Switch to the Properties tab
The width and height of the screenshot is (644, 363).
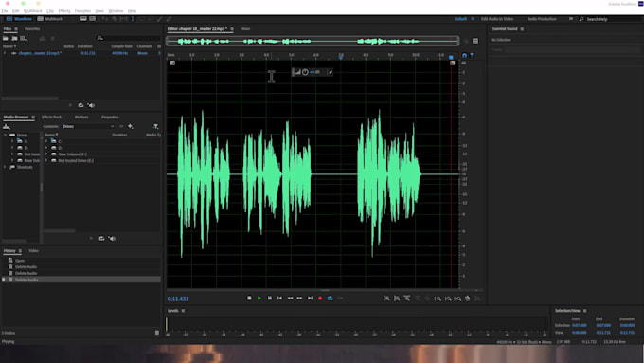110,118
